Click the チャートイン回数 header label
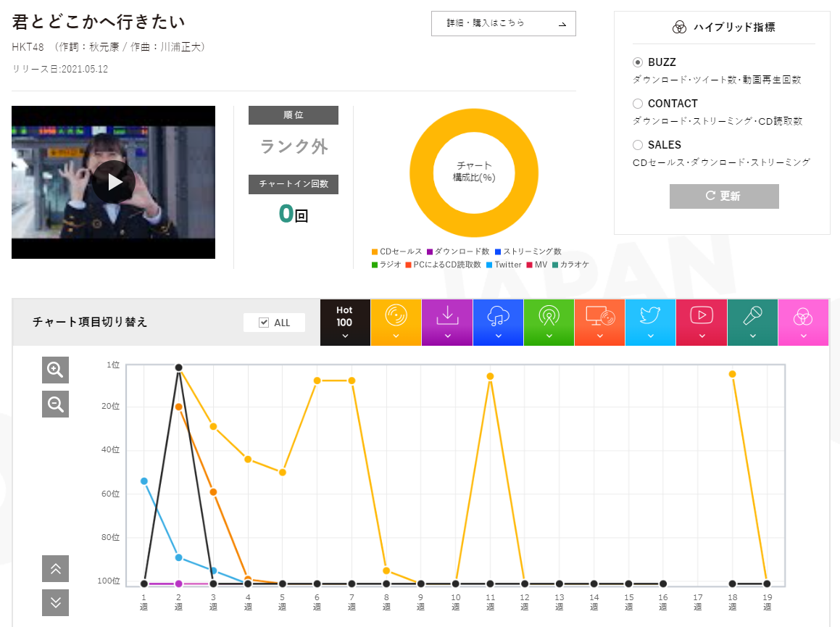Image resolution: width=840 pixels, height=627 pixels. coord(294,184)
